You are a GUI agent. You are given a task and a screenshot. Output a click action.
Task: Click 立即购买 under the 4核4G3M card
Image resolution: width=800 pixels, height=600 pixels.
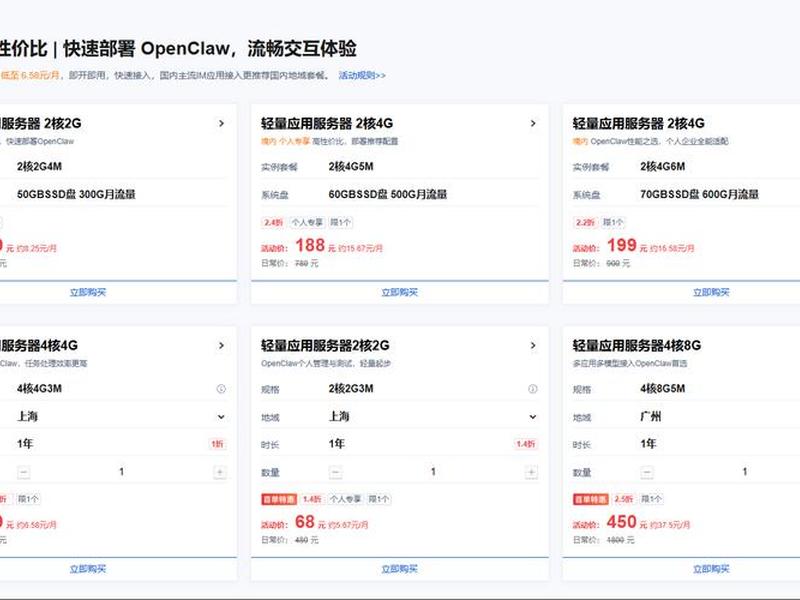coord(88,569)
